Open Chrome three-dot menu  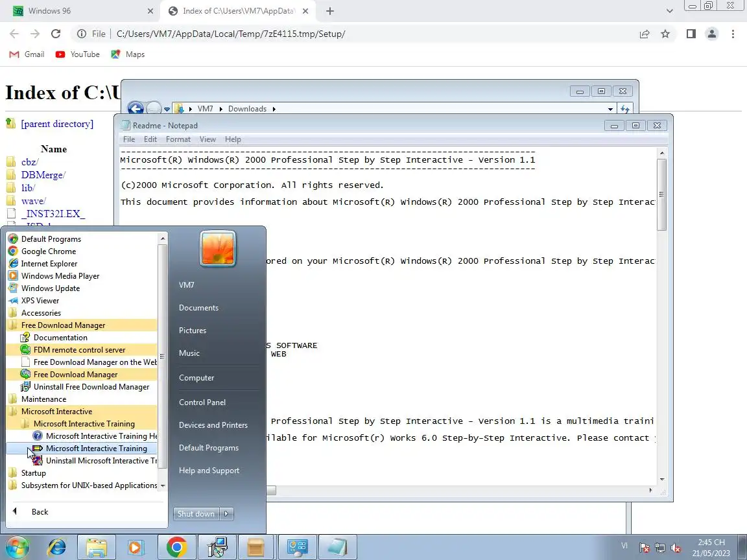coord(733,34)
